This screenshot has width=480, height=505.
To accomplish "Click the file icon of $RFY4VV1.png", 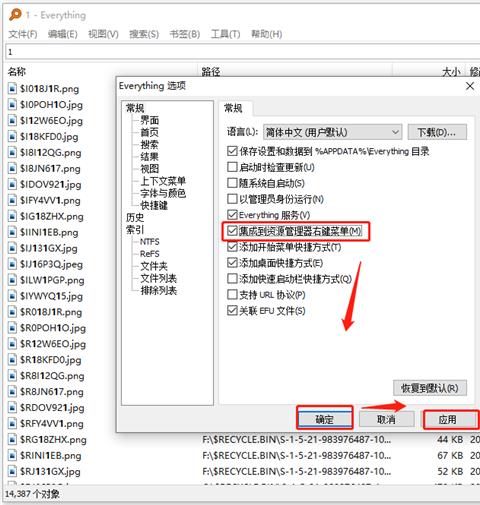I will click(12, 424).
